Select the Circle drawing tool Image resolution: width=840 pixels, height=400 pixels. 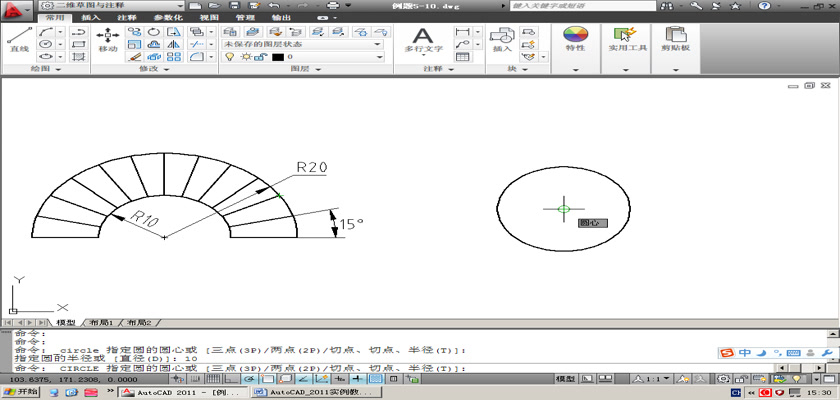click(47, 44)
